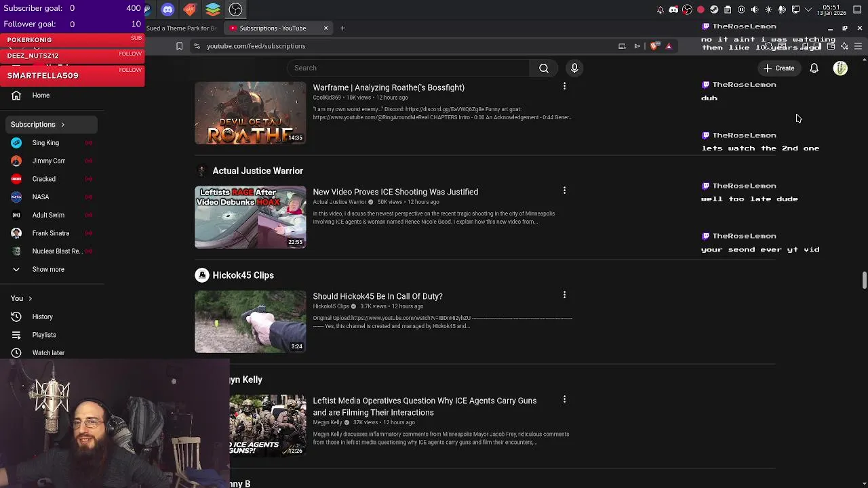Click the Hickok45 Clips channel avatar
868x488 pixels.
coord(201,275)
